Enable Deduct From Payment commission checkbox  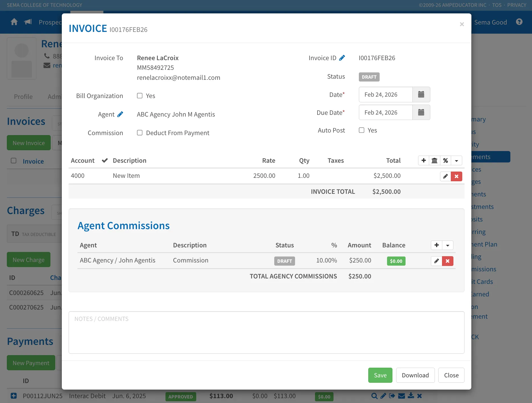coord(140,133)
